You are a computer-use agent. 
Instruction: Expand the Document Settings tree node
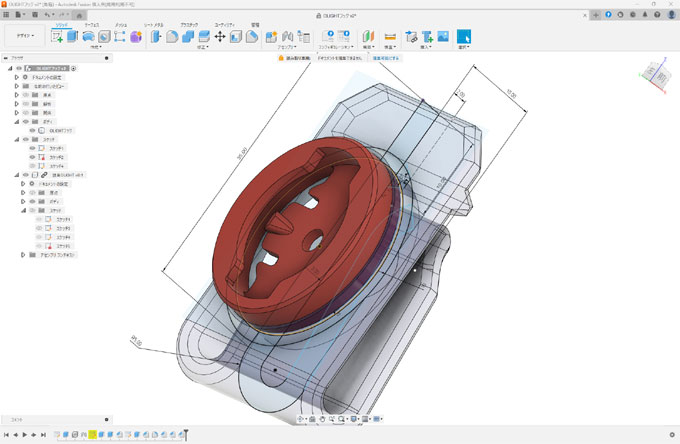coord(16,77)
